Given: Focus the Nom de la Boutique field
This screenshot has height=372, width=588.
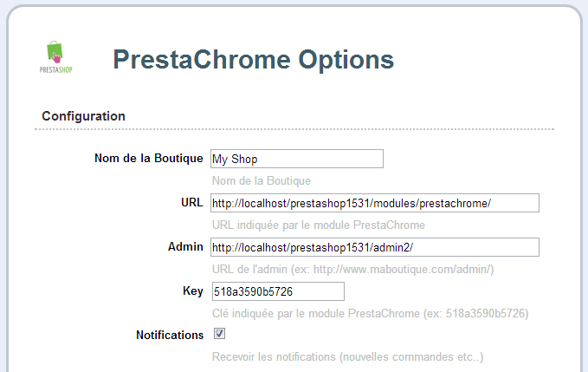Looking at the screenshot, I should [297, 159].
